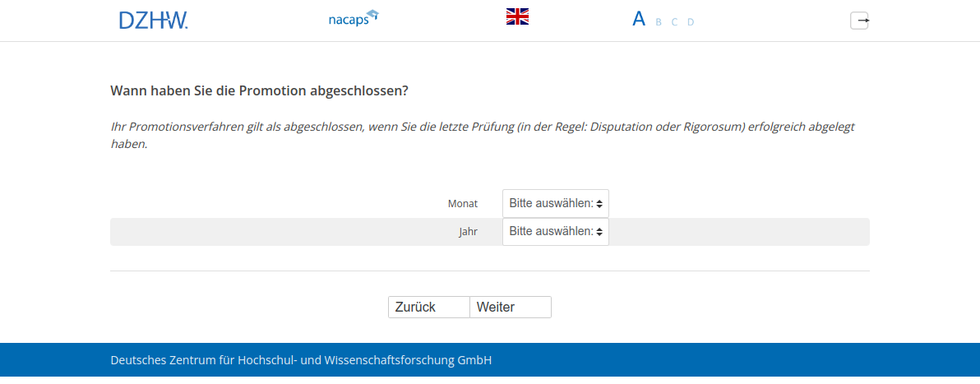Click the question heading about Promotion abgeschlossen
980x384 pixels.
point(259,90)
